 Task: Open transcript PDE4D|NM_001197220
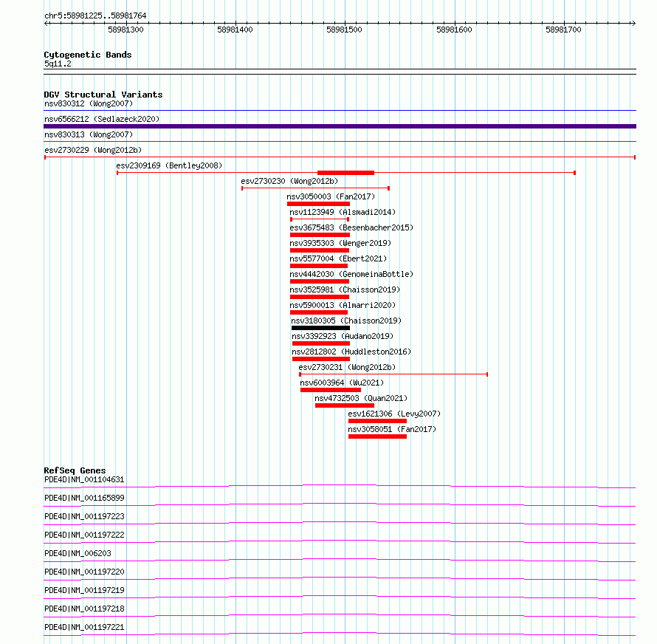[x=84, y=572]
